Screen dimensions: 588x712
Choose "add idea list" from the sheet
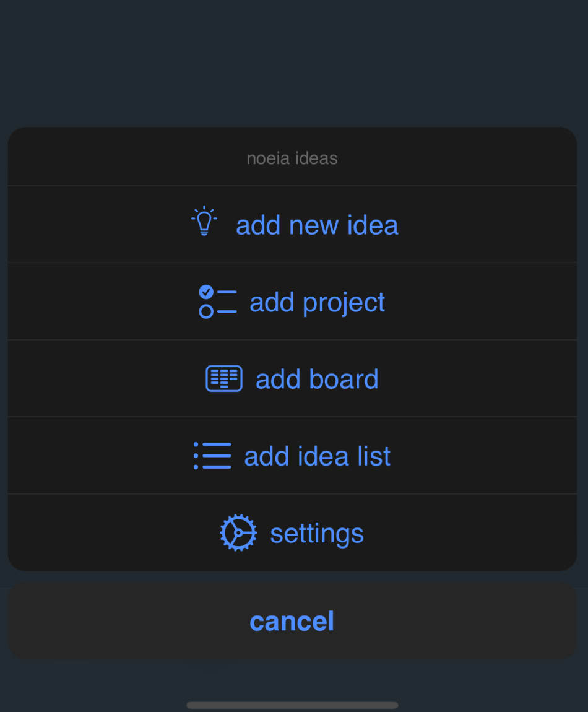317,456
